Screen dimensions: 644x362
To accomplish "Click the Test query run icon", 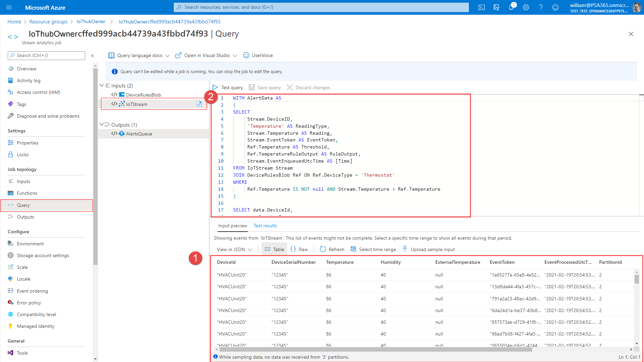I will click(216, 87).
